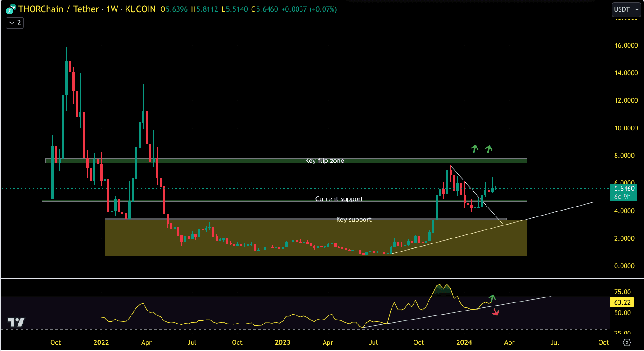Open chart settings gear icon
The width and height of the screenshot is (644, 351).
pos(627,342)
